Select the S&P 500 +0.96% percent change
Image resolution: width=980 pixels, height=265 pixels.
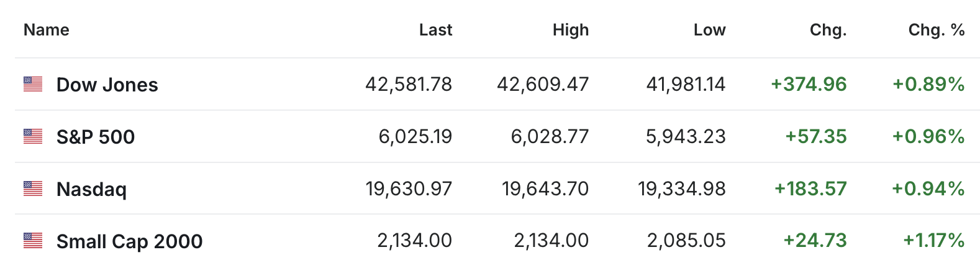point(928,136)
